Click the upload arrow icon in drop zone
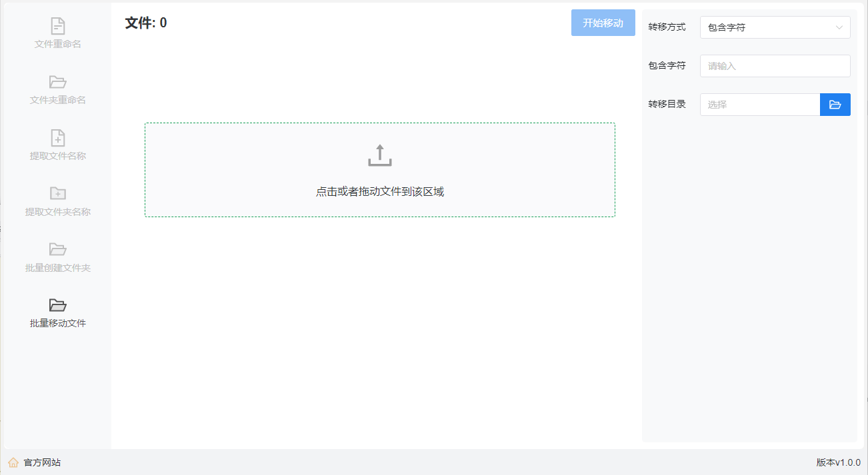 click(x=379, y=155)
